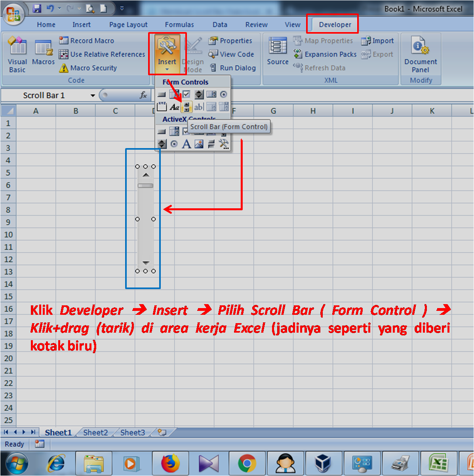The image size is (474, 476).
Task: Click View Code
Action: [x=231, y=54]
